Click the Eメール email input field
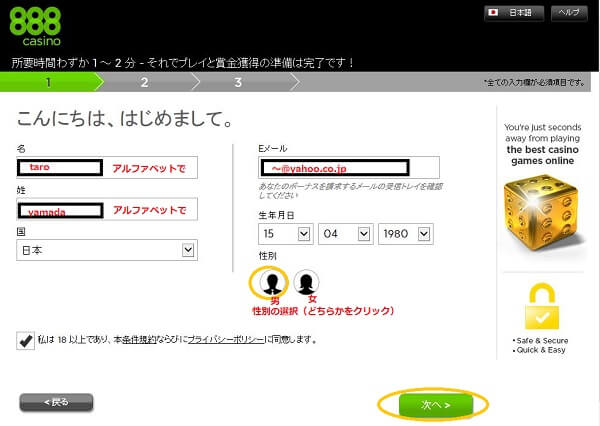This screenshot has width=600, height=426. click(349, 167)
